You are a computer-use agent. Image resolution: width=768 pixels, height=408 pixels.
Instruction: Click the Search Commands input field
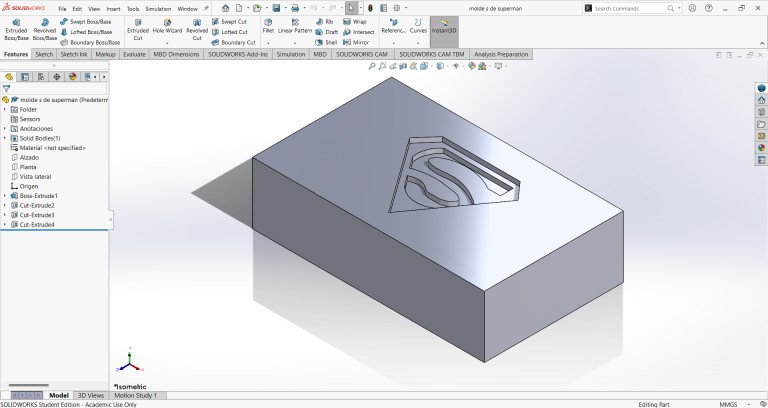[x=630, y=8]
